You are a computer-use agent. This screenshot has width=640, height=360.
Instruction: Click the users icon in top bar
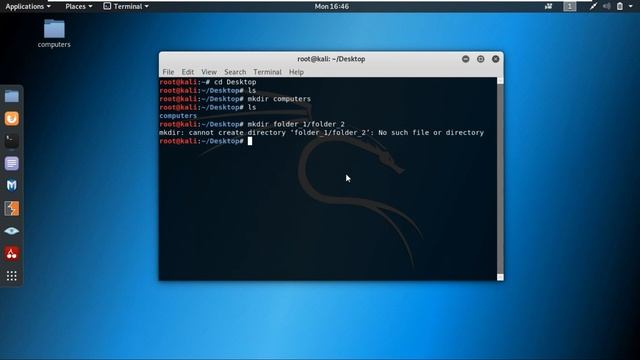pyautogui.click(x=549, y=7)
